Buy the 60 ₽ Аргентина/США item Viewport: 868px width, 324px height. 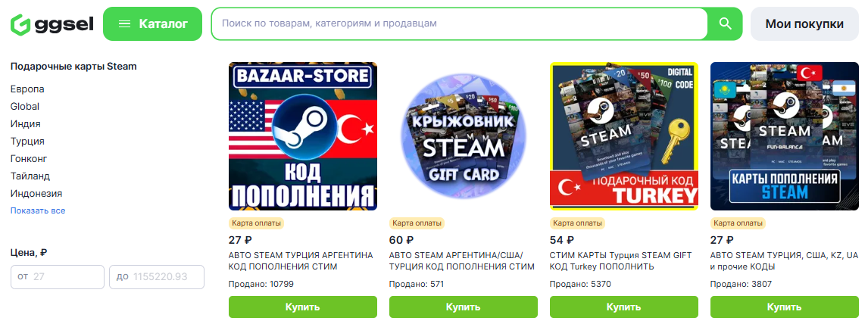(464, 307)
